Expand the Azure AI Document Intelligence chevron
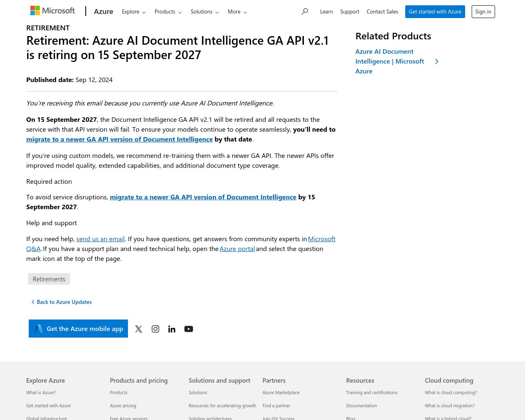Screen dimensions: 525x420 pos(436,61)
